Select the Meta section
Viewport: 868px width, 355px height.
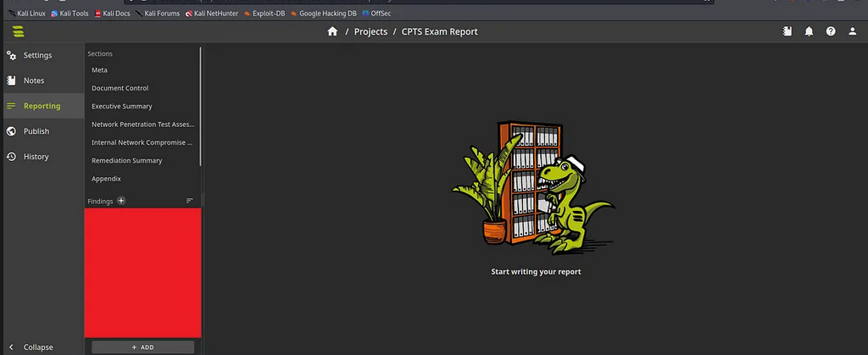coord(142,70)
